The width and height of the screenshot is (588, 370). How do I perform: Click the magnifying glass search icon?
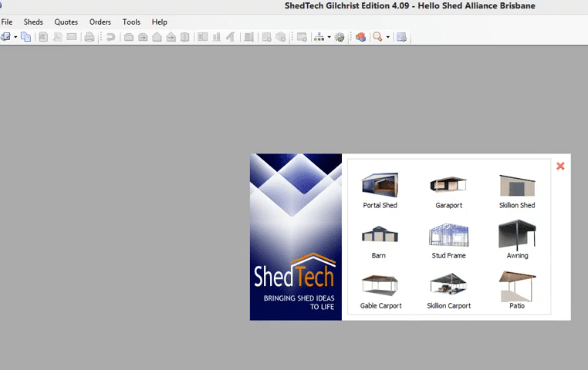(x=377, y=37)
